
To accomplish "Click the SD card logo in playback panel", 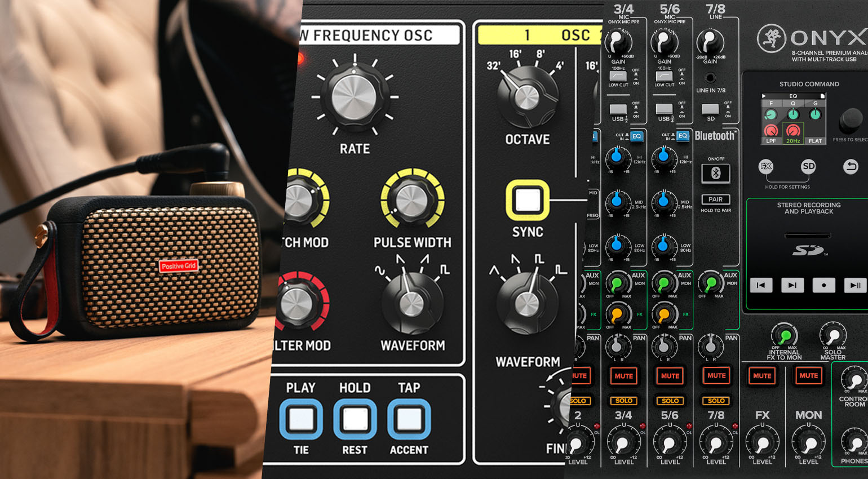I will (x=809, y=250).
